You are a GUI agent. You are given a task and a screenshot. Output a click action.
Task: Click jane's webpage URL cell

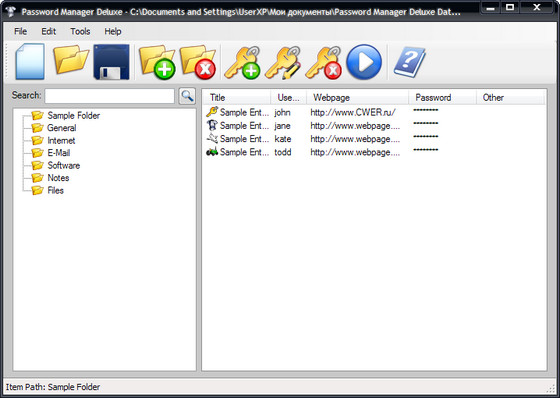355,126
